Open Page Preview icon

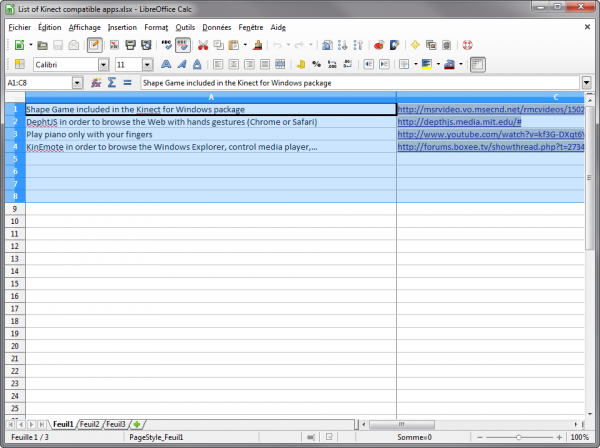pos(146,45)
